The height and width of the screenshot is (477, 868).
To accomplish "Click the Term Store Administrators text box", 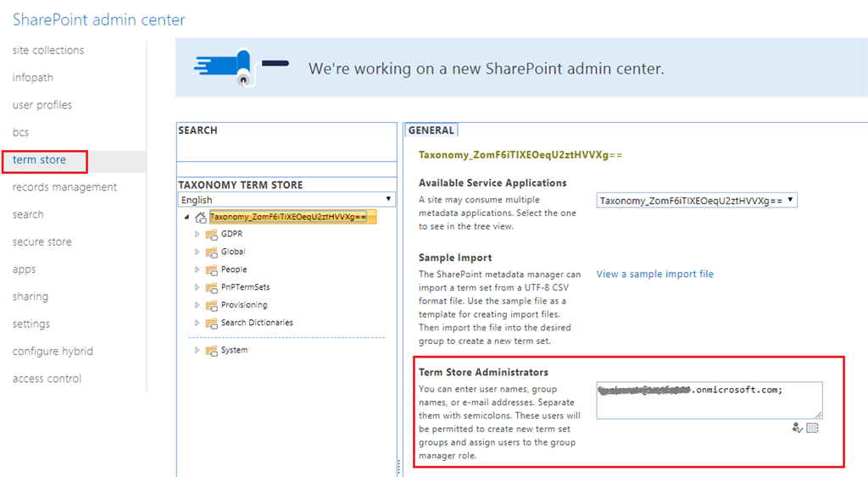I will 709,400.
